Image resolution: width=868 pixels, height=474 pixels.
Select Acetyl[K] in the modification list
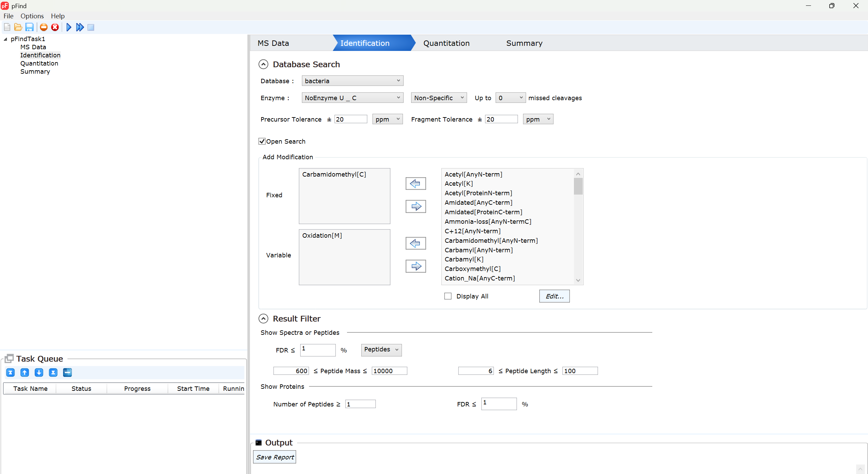(x=459, y=184)
